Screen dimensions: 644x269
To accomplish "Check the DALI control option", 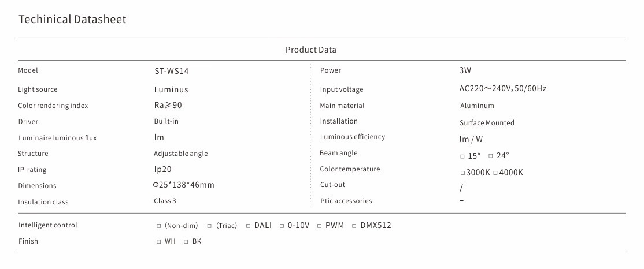I will tap(248, 226).
